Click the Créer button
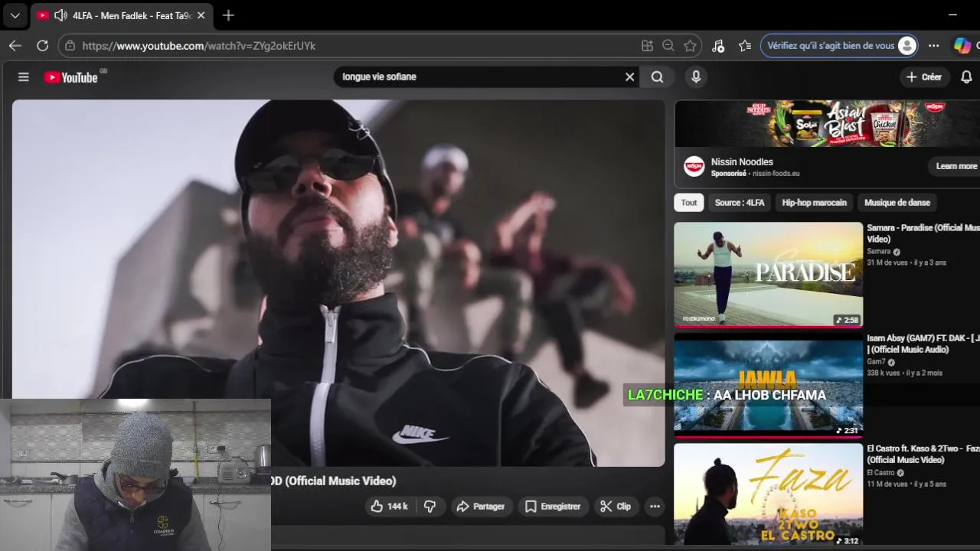This screenshot has height=551, width=980. click(924, 77)
